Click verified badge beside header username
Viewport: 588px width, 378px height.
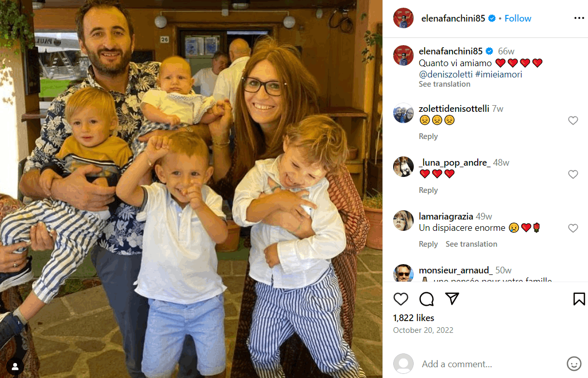[x=492, y=18]
